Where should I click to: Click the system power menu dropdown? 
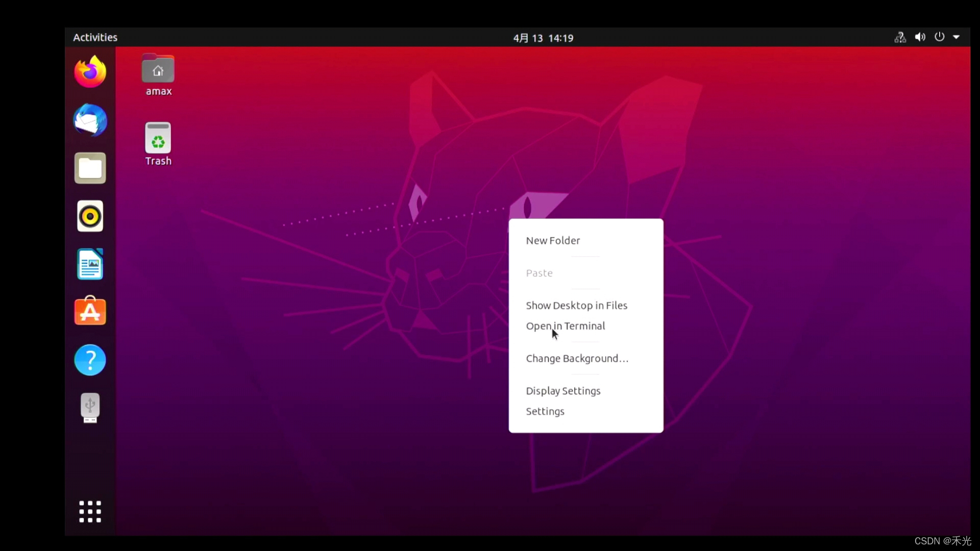pos(957,38)
